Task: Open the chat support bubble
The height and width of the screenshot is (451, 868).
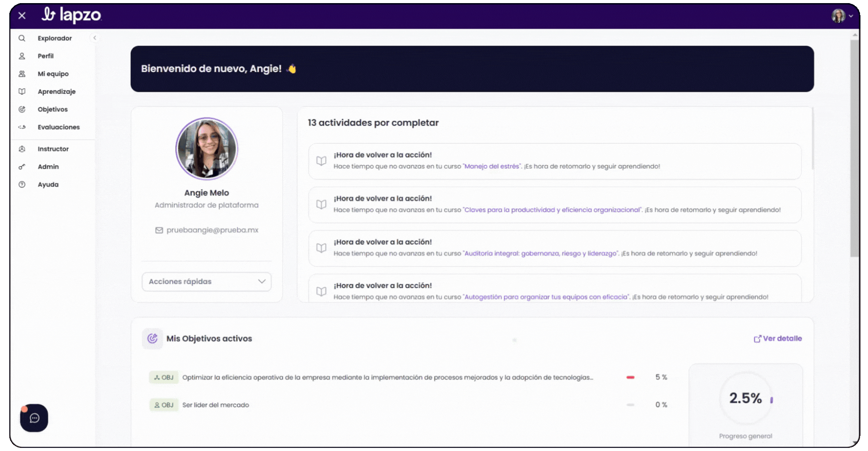Action: coord(34,418)
